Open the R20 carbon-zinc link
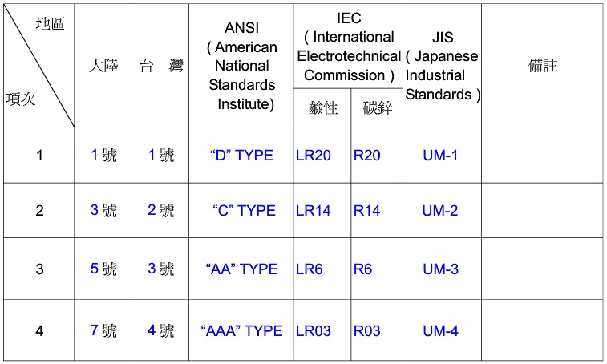The image size is (607, 364). [x=366, y=156]
